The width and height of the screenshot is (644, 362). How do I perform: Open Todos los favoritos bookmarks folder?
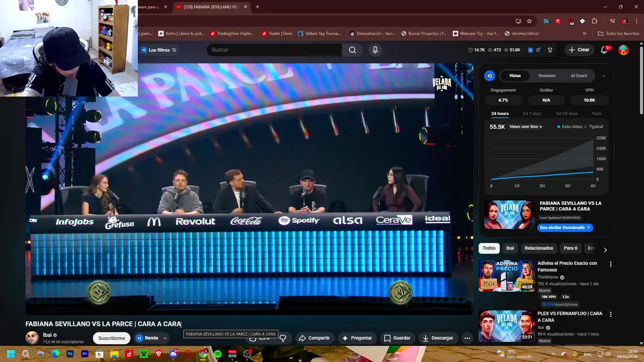618,34
